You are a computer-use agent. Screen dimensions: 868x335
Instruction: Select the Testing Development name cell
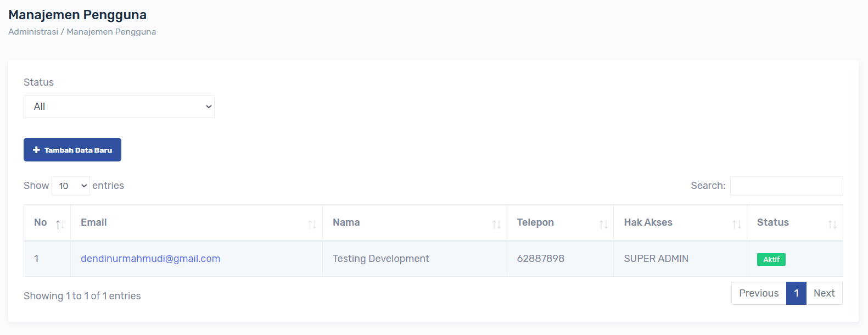point(381,259)
